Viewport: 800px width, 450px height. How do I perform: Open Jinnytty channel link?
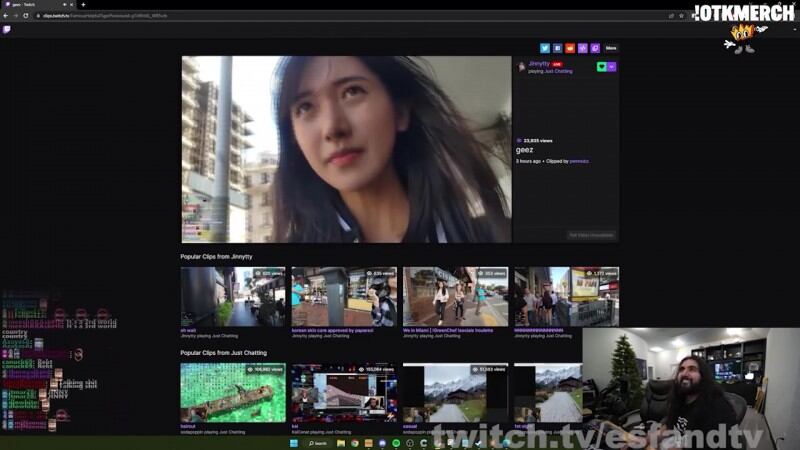click(x=538, y=63)
